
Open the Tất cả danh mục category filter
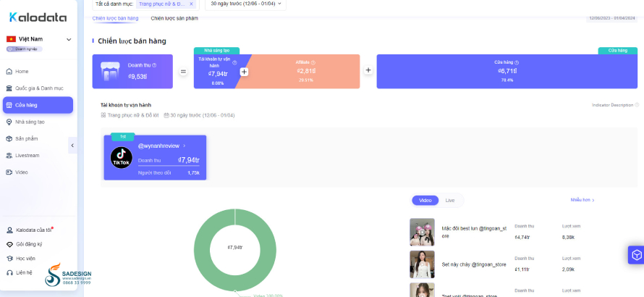145,4
